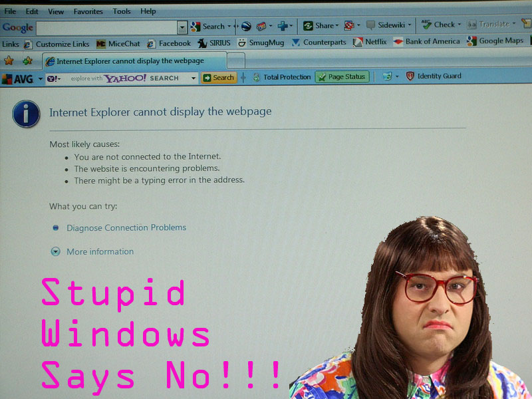This screenshot has height=399, width=532.
Task: Open the Customize Links favorite
Action: (x=57, y=44)
